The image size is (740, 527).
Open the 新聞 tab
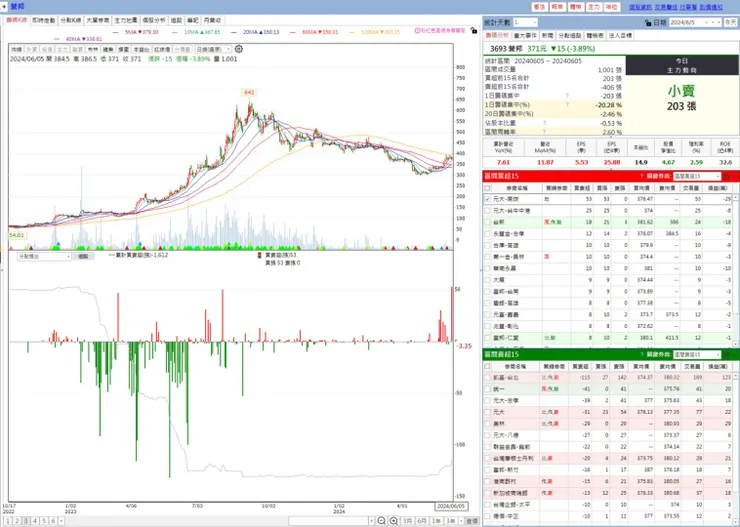click(x=547, y=35)
